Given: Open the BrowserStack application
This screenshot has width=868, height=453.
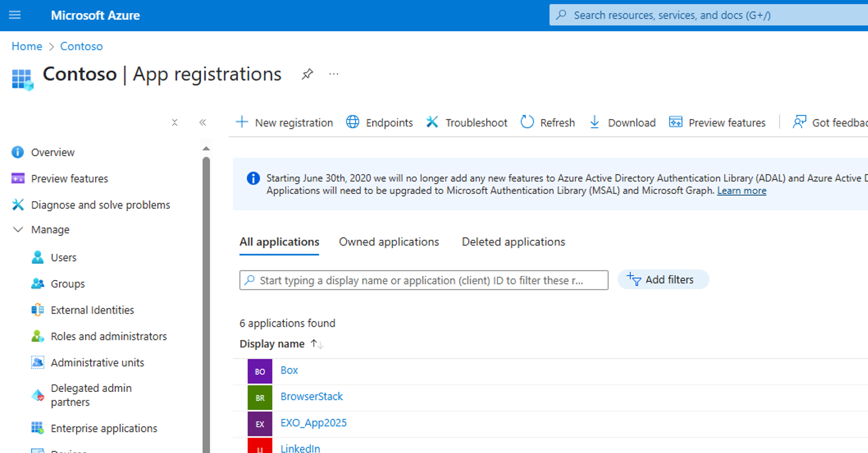Looking at the screenshot, I should point(311,396).
